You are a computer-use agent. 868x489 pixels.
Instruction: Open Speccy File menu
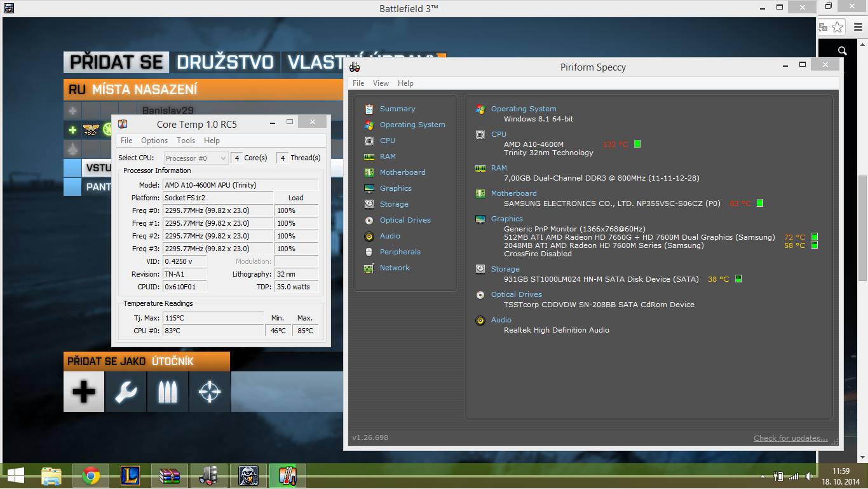[x=358, y=83]
